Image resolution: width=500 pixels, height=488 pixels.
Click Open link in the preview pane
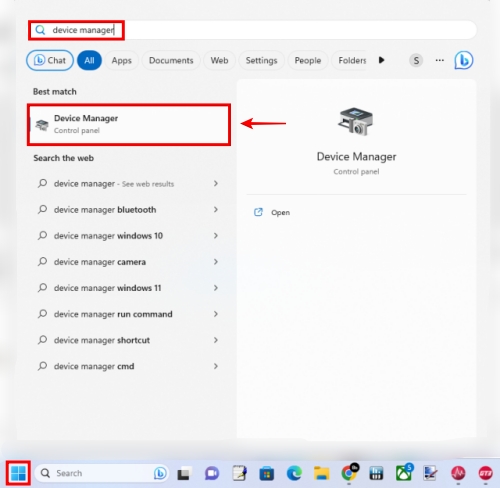(280, 212)
